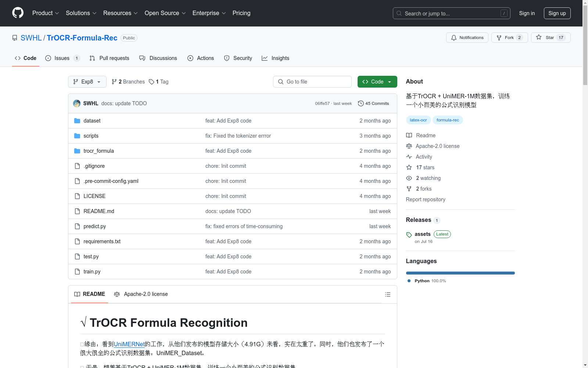Open the green Code dropdown
Viewport: 588px width, 368px height.
pyautogui.click(x=377, y=82)
